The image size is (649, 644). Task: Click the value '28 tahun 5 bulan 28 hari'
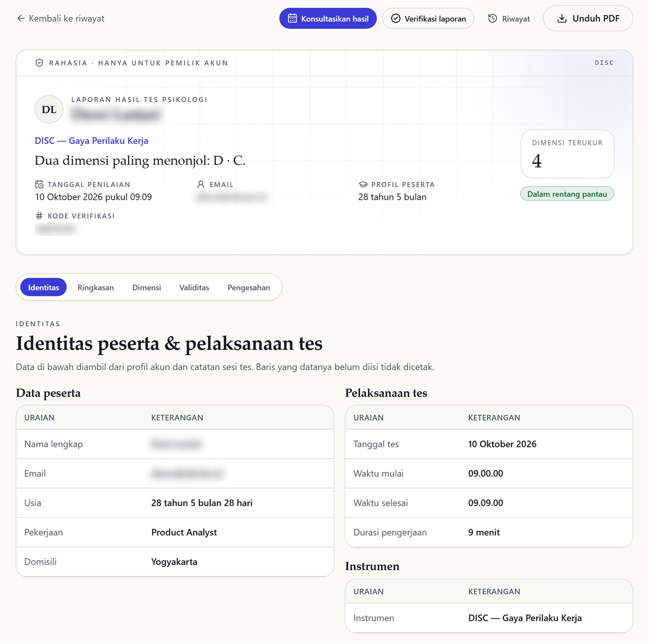tap(202, 503)
